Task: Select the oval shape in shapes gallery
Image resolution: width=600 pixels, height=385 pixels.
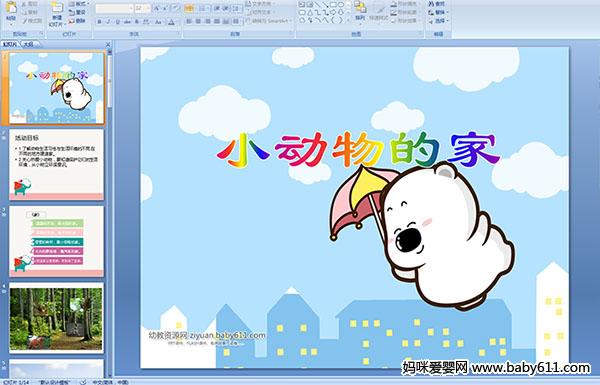Action: pos(341,5)
